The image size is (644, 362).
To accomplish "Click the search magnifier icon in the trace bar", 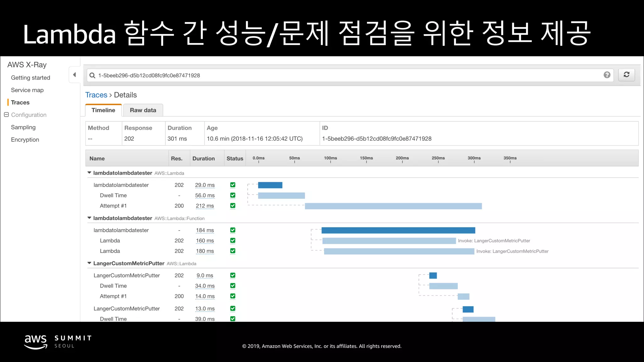I will pos(92,75).
